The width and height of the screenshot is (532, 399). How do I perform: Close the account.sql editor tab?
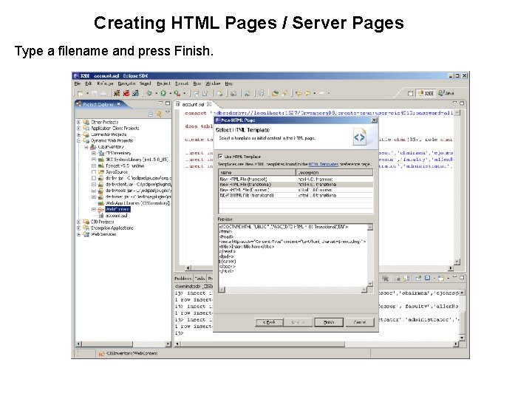209,104
